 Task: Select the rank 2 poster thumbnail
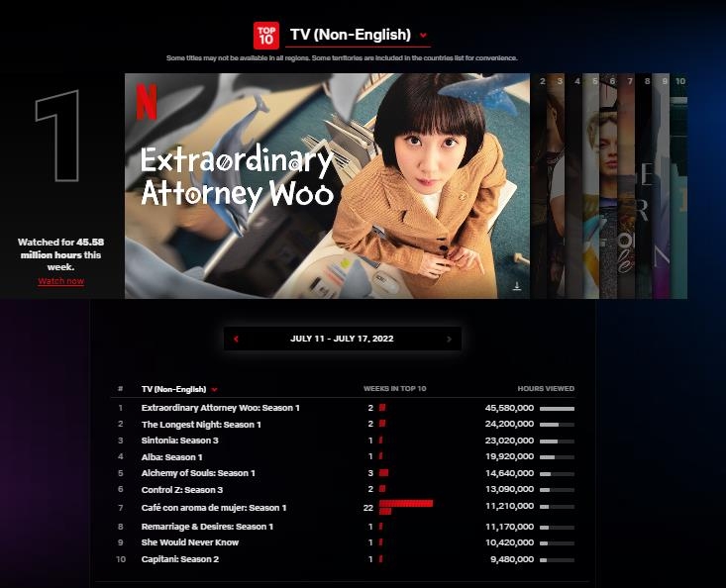click(543, 185)
